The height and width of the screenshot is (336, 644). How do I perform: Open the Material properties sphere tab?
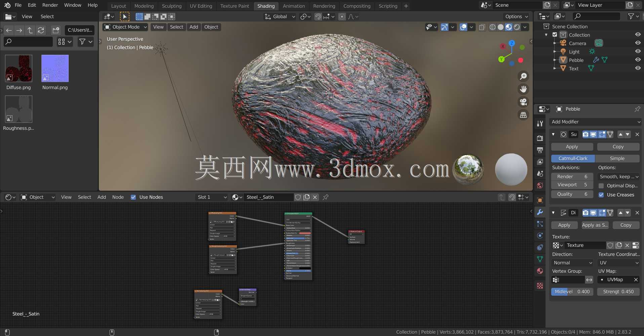(540, 271)
